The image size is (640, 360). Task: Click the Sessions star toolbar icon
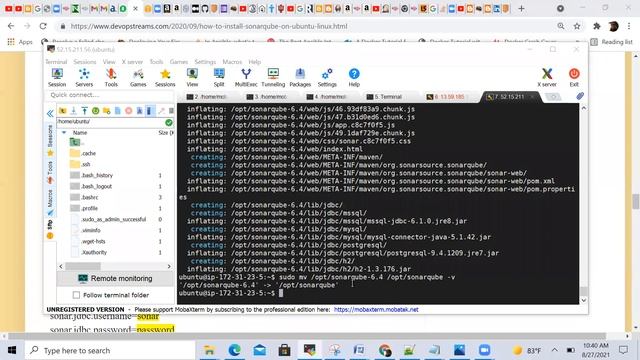(165, 77)
